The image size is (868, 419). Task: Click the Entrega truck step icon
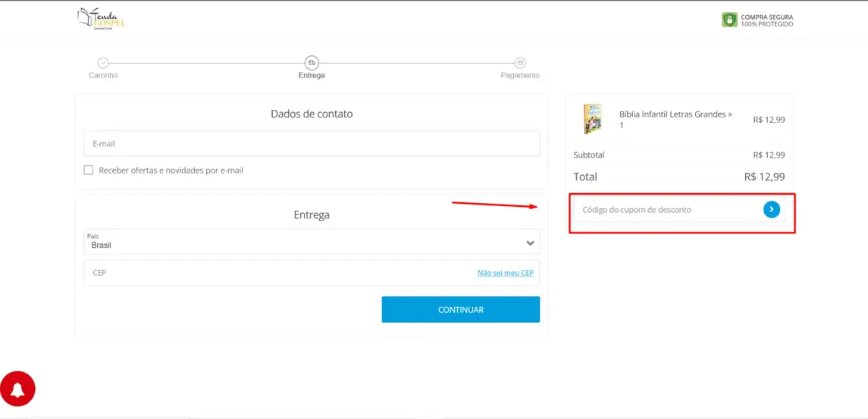tap(312, 63)
